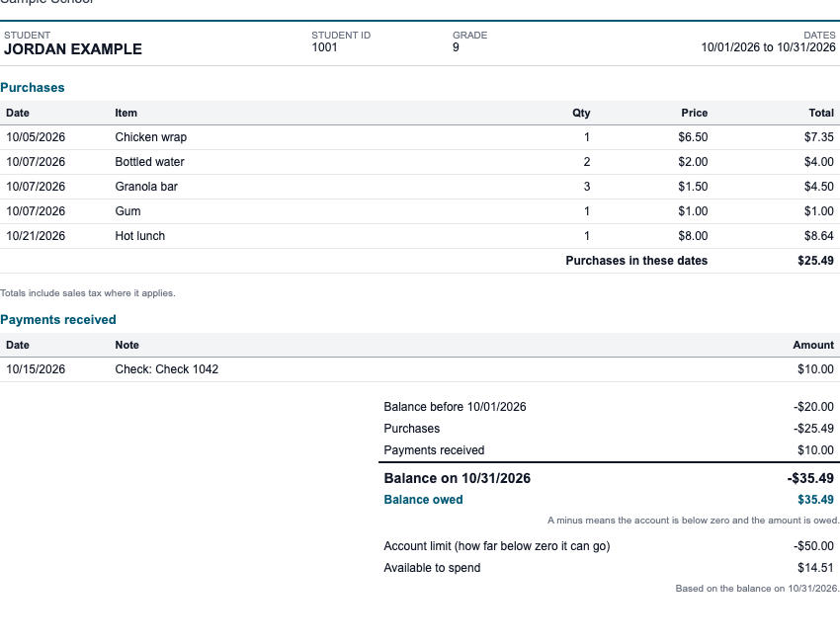Select the student ID value 1001
The width and height of the screenshot is (840, 642).
point(325,47)
